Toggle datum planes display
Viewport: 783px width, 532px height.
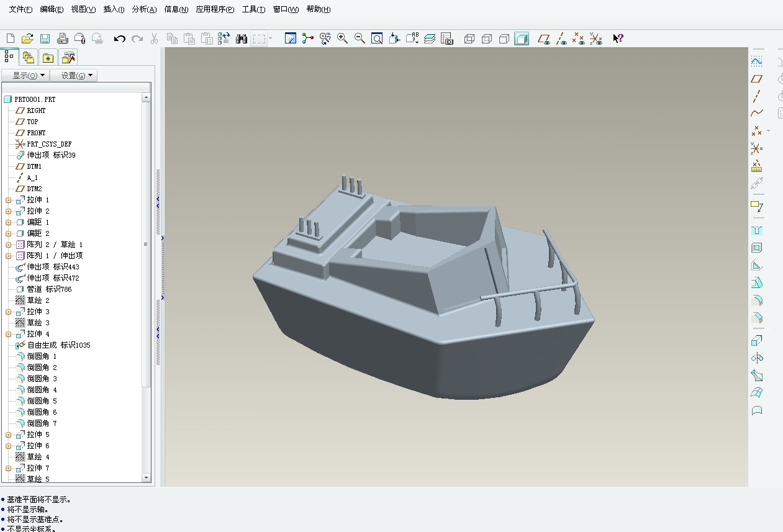point(544,38)
